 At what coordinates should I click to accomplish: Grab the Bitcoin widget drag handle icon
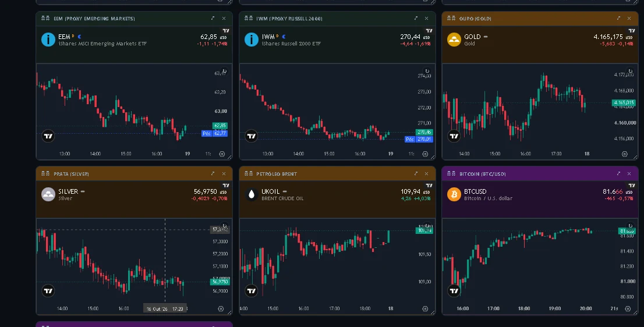click(451, 173)
